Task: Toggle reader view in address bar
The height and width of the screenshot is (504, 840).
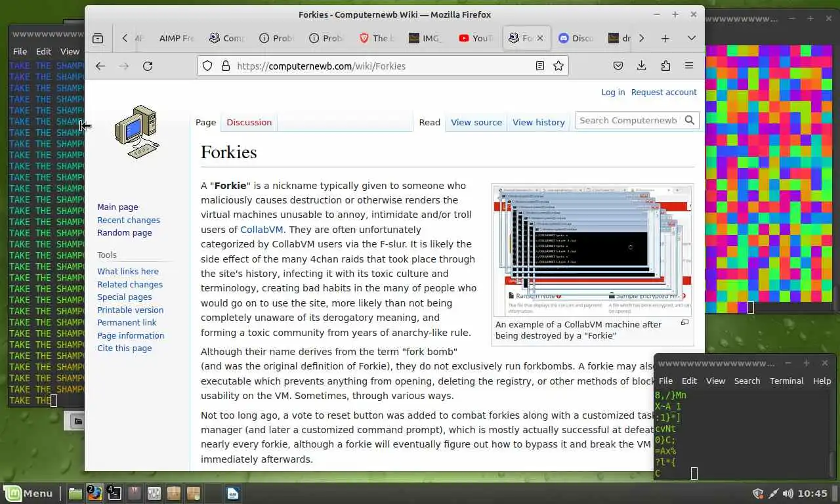Action: pos(540,66)
